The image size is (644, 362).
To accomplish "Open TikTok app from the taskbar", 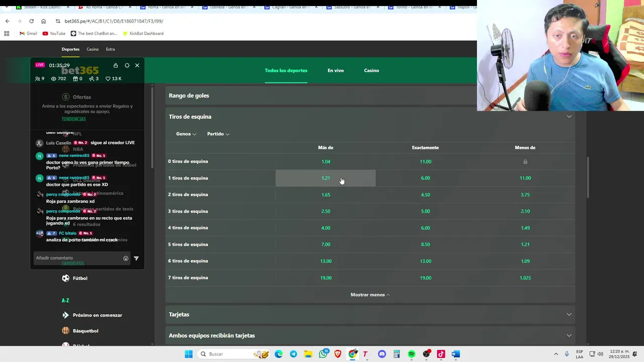I will [x=441, y=354].
